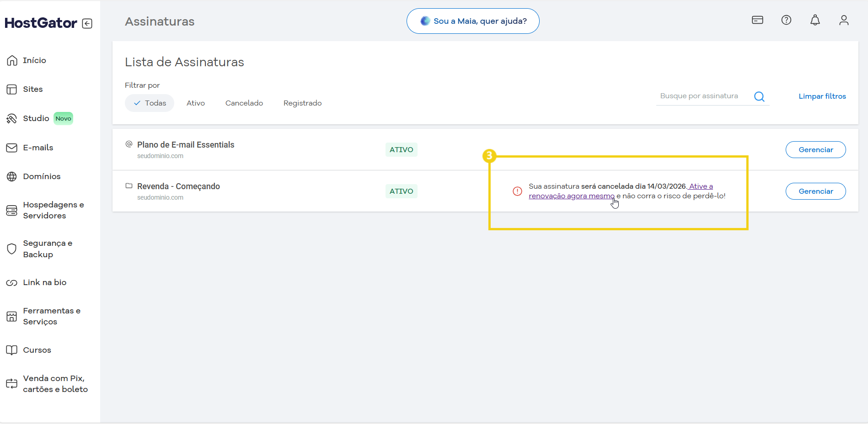Open help via the question mark icon
Image resolution: width=868 pixels, height=424 pixels.
(786, 20)
